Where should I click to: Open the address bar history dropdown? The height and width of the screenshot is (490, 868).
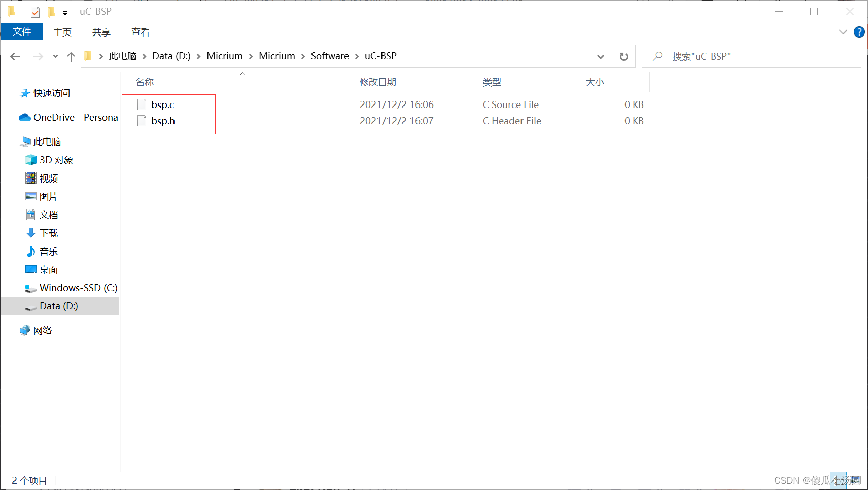(x=601, y=56)
